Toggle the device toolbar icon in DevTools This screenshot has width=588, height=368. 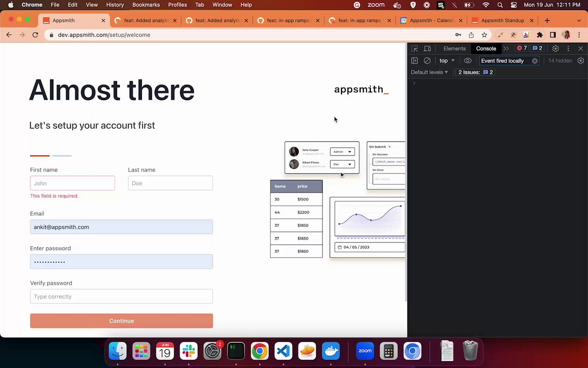(427, 48)
